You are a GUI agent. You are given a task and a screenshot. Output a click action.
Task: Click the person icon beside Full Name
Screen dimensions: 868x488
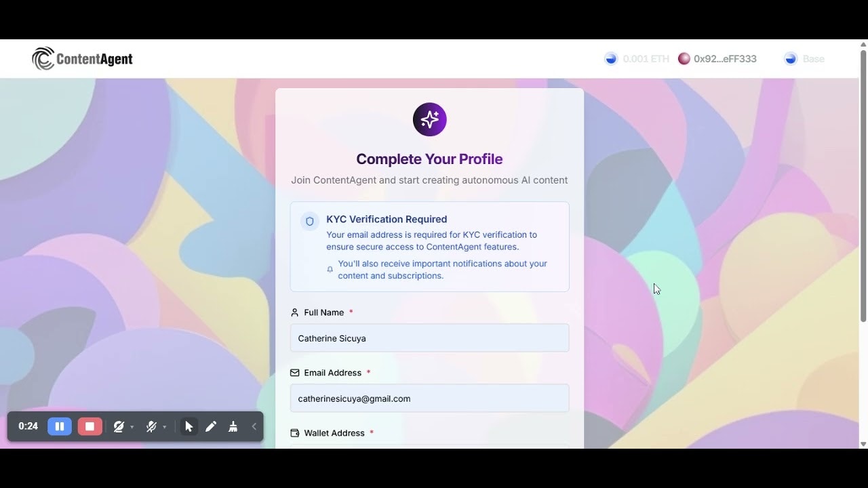(x=294, y=312)
